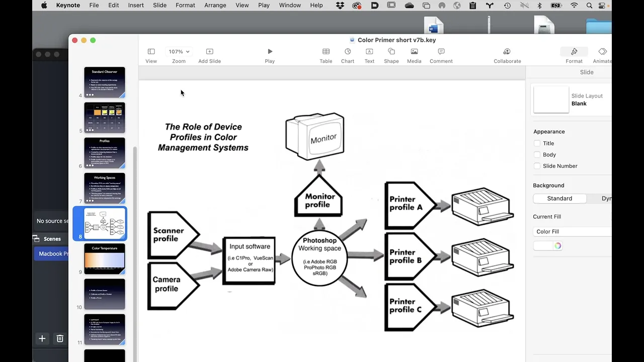Open the Arrange menu
This screenshot has height=362, width=644.
click(215, 5)
